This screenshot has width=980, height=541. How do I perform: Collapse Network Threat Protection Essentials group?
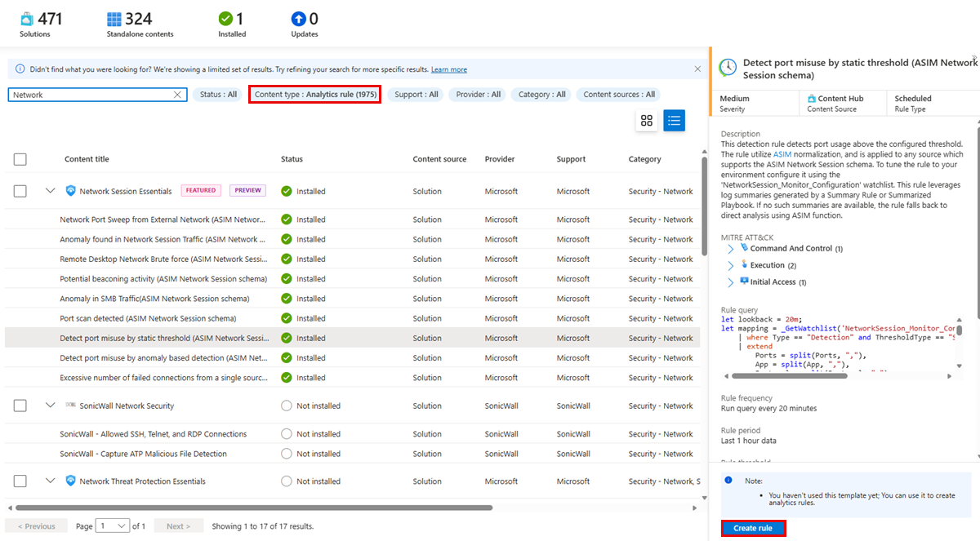tap(50, 481)
